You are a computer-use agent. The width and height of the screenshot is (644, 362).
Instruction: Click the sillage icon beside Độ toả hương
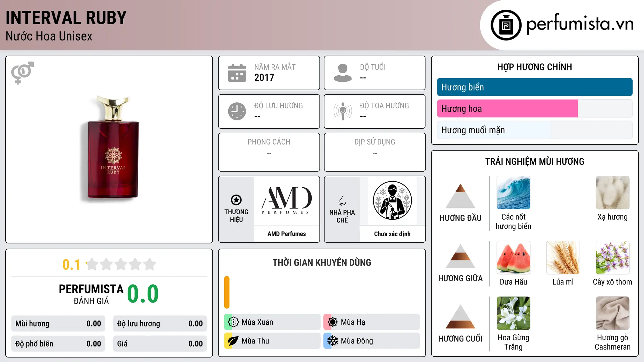tap(342, 111)
